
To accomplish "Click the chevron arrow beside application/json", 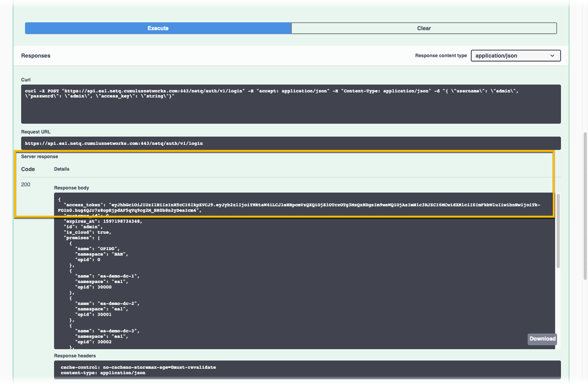I will click(552, 56).
